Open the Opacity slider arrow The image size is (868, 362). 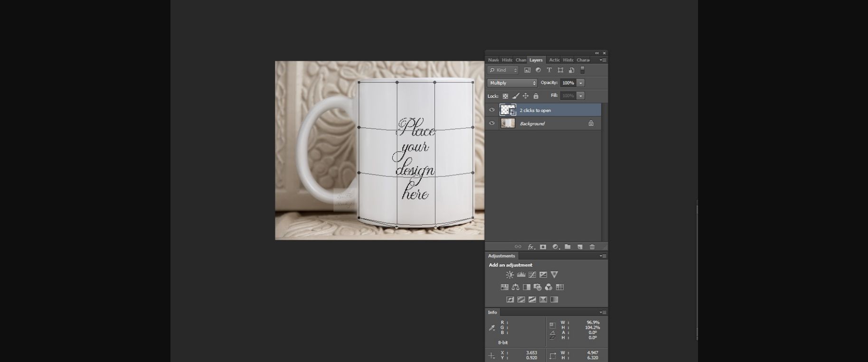(581, 83)
